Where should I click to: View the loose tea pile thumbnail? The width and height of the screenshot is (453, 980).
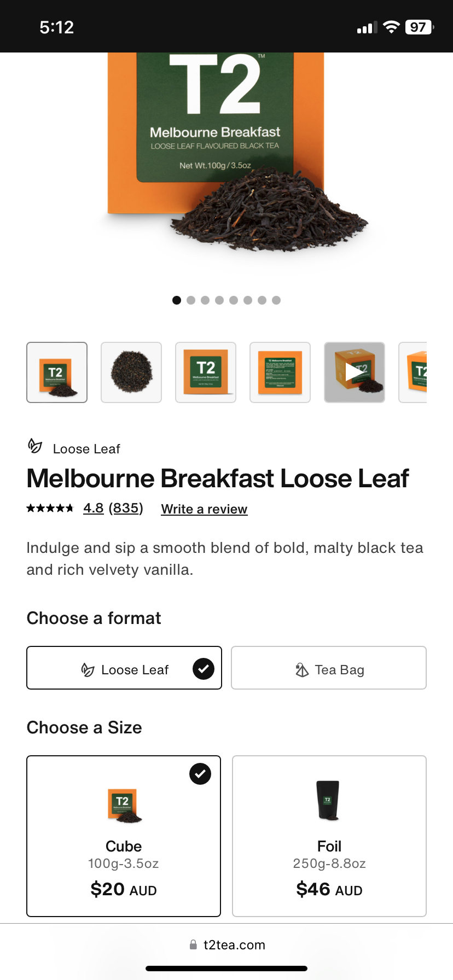click(131, 372)
